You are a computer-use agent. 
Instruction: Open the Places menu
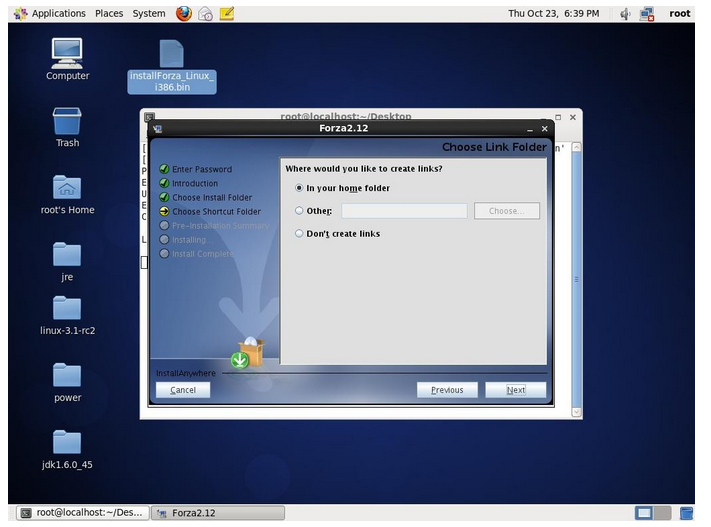click(109, 14)
